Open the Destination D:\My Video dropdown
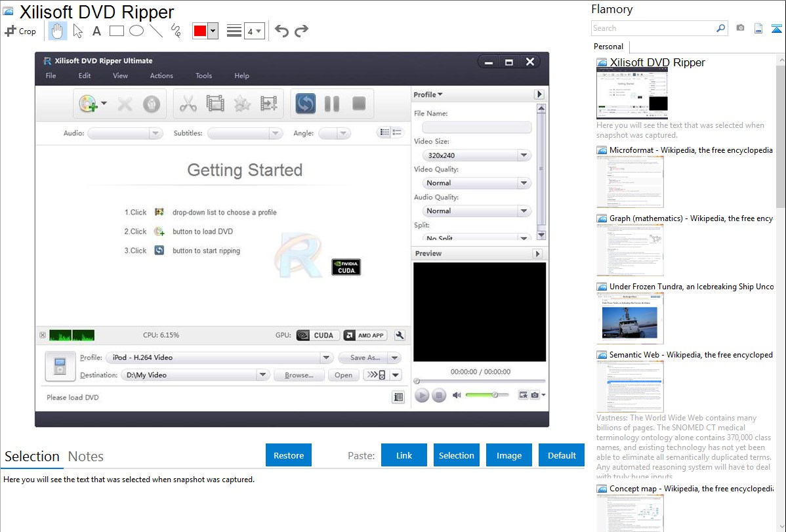Viewport: 786px width, 532px height. coord(196,375)
